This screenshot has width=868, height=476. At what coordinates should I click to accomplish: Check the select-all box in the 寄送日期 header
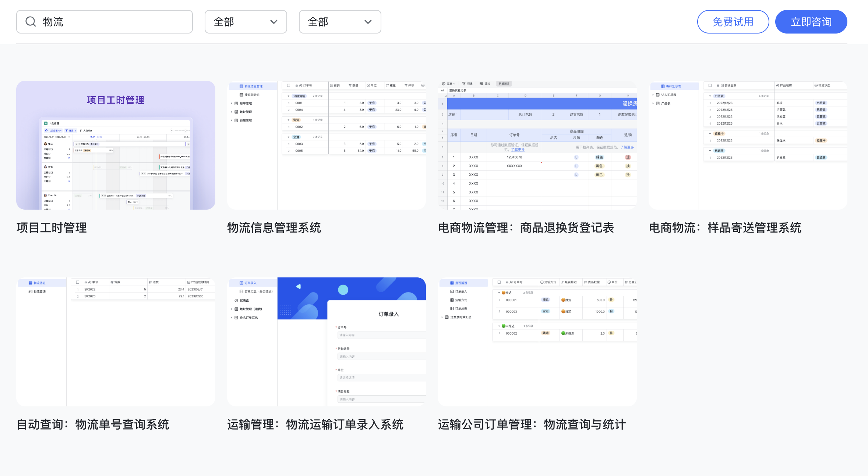pos(710,85)
